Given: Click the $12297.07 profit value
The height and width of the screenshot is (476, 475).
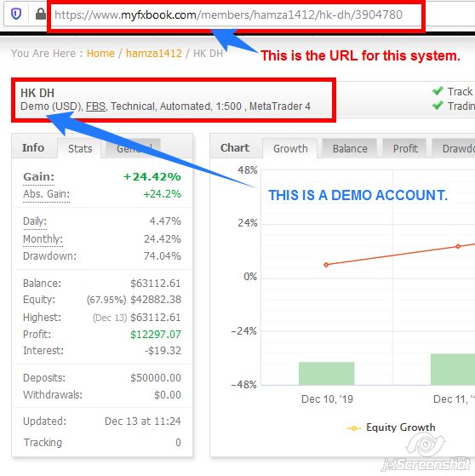Looking at the screenshot, I should [x=156, y=335].
